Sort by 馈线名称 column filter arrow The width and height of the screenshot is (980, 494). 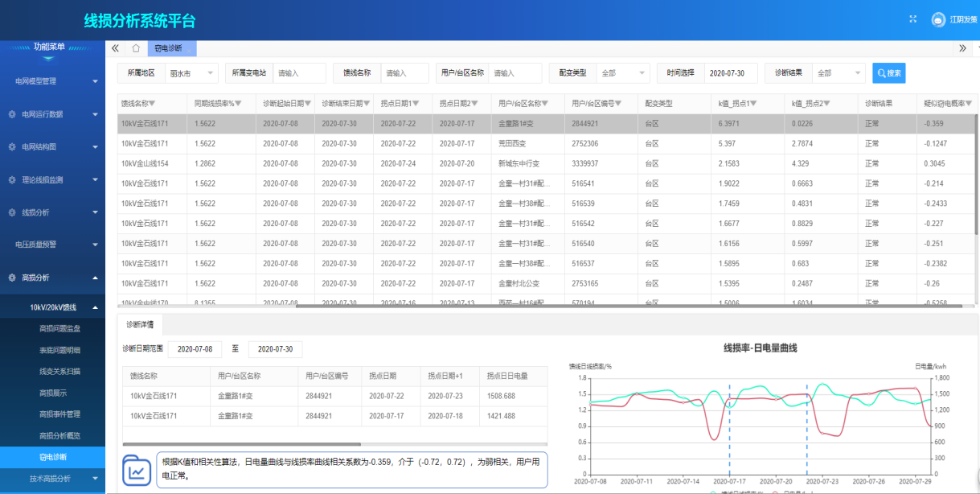(x=152, y=103)
